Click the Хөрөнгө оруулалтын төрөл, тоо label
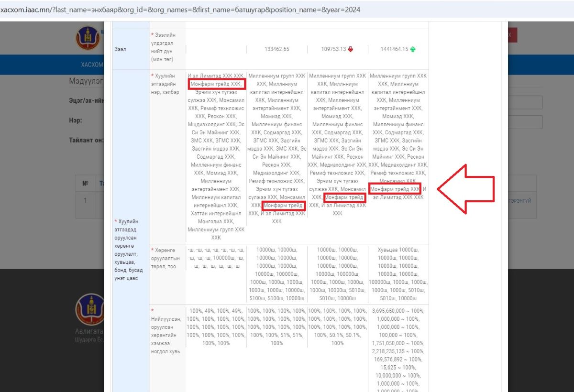The width and height of the screenshot is (574, 392). tap(166, 258)
